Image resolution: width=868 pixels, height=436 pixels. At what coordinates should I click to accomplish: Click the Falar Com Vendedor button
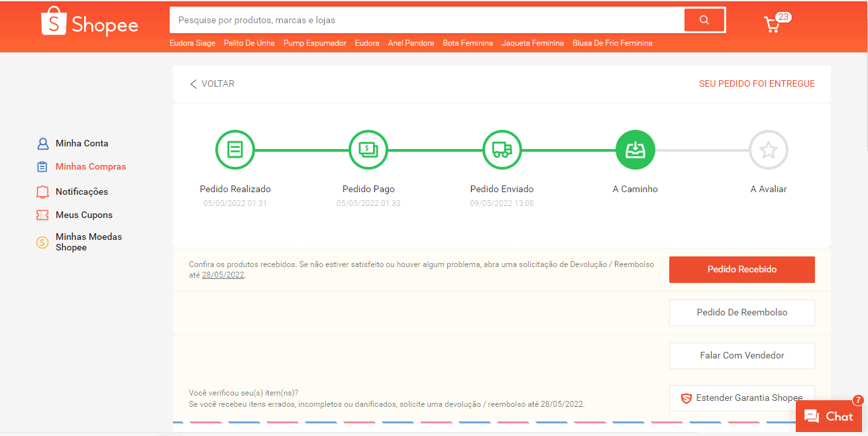[741, 356]
